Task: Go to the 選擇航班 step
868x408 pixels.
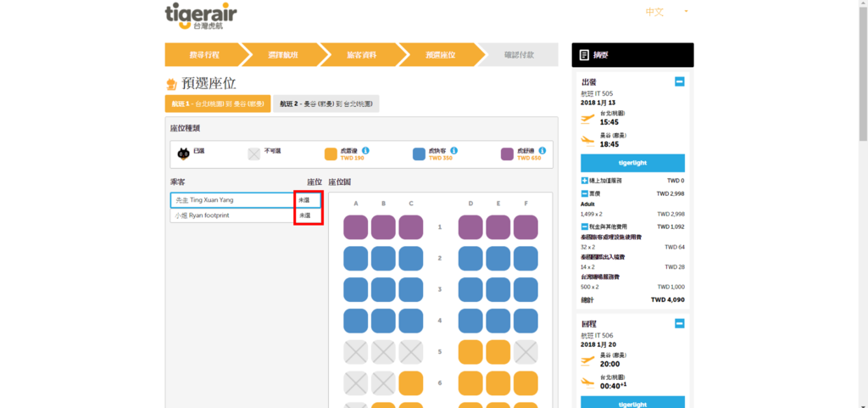Action: click(x=283, y=55)
